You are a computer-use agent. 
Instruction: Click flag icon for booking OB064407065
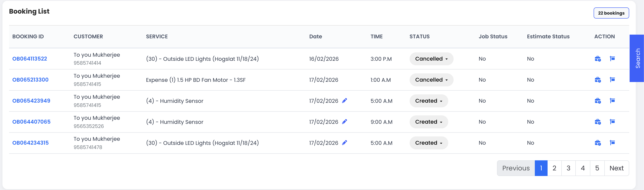click(612, 122)
